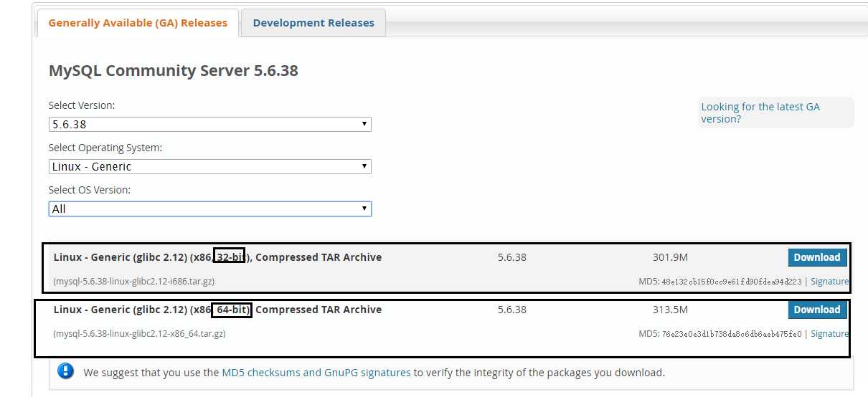Select the Generally Available (GA) Releases tab
This screenshot has height=397, width=868.
[x=138, y=23]
